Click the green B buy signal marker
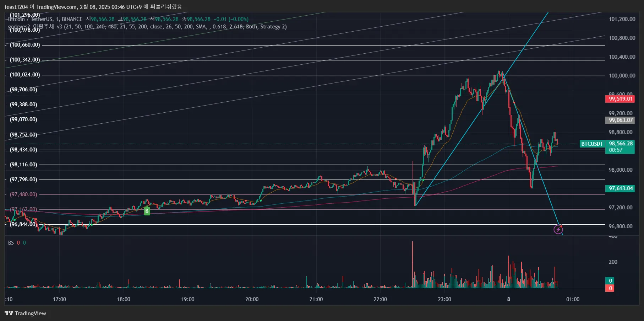644x321 pixels. (147, 211)
